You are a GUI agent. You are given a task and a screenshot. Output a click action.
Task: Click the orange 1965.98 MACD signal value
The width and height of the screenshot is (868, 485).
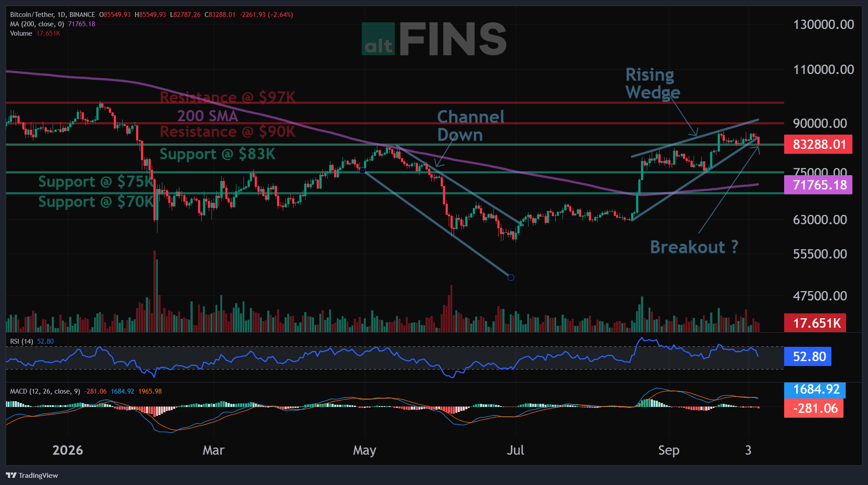150,391
